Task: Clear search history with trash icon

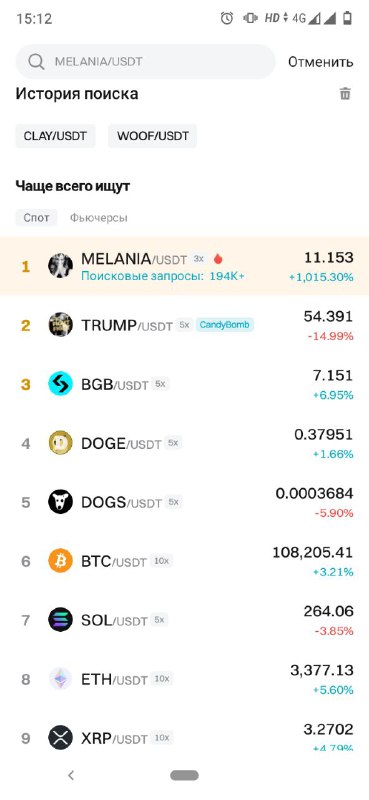Action: click(345, 94)
